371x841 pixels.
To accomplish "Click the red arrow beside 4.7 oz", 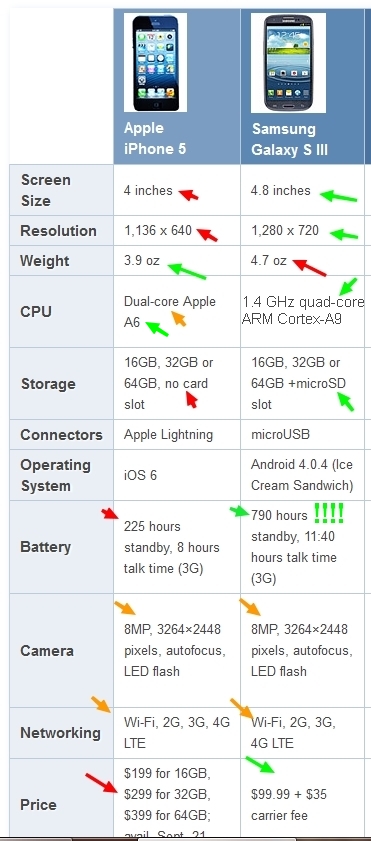I will (309, 268).
